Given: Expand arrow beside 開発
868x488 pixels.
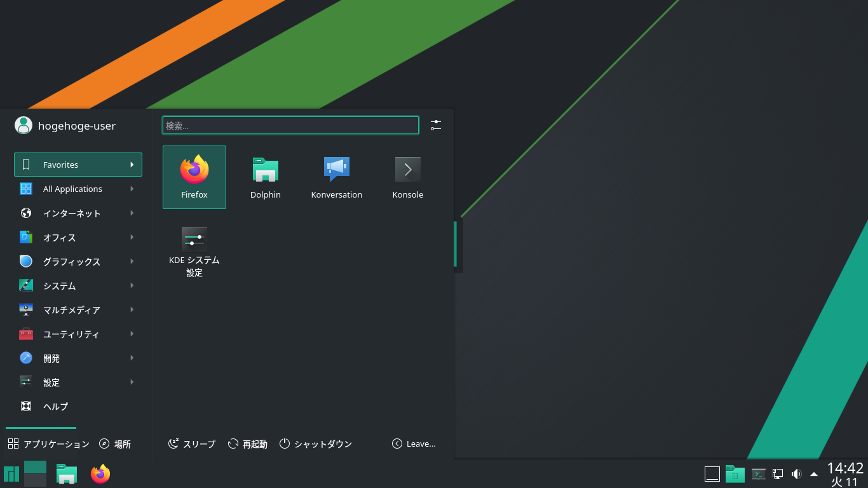Looking at the screenshot, I should [x=132, y=358].
